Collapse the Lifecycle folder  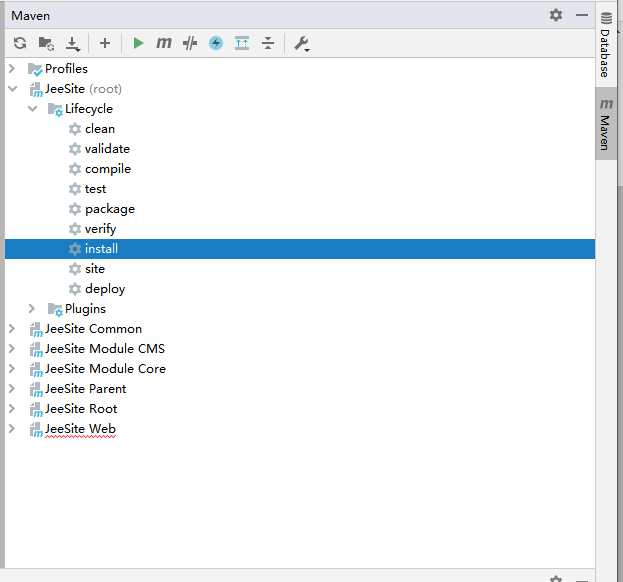pos(33,108)
